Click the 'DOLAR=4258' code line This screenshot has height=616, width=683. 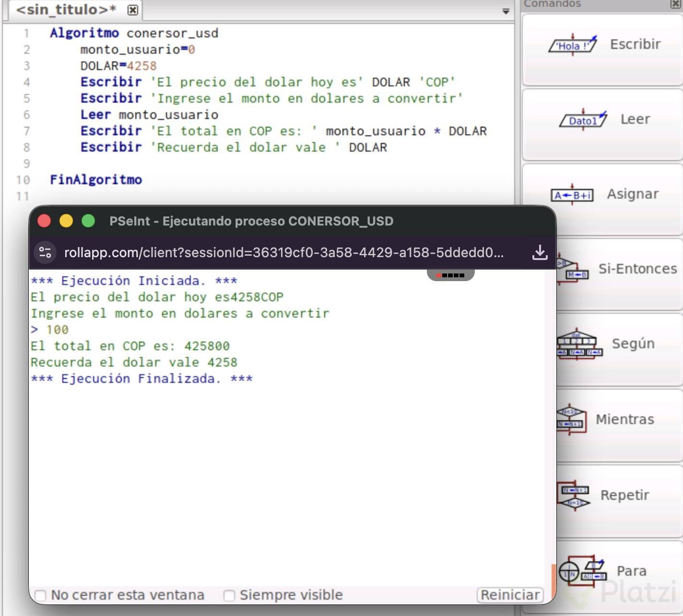pos(118,66)
